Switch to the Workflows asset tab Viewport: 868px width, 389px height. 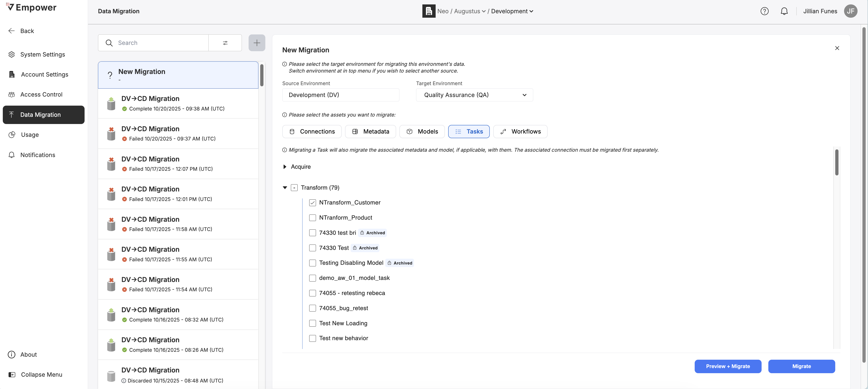[x=520, y=132]
